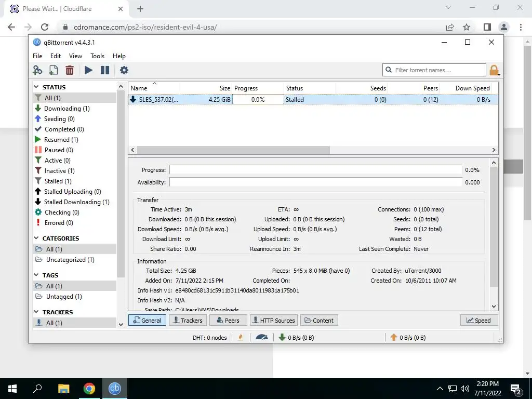The image size is (532, 399).
Task: Open the File menu
Action: point(37,56)
